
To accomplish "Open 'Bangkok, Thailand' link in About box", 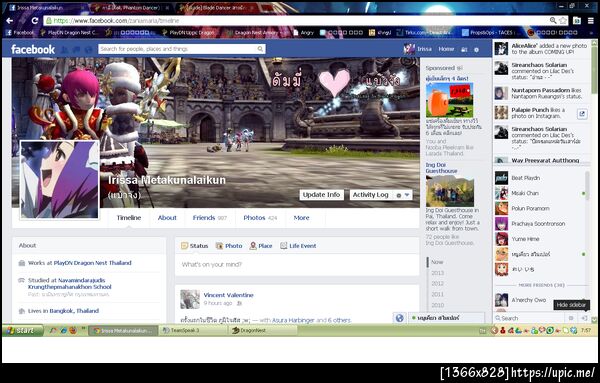I will pos(74,311).
